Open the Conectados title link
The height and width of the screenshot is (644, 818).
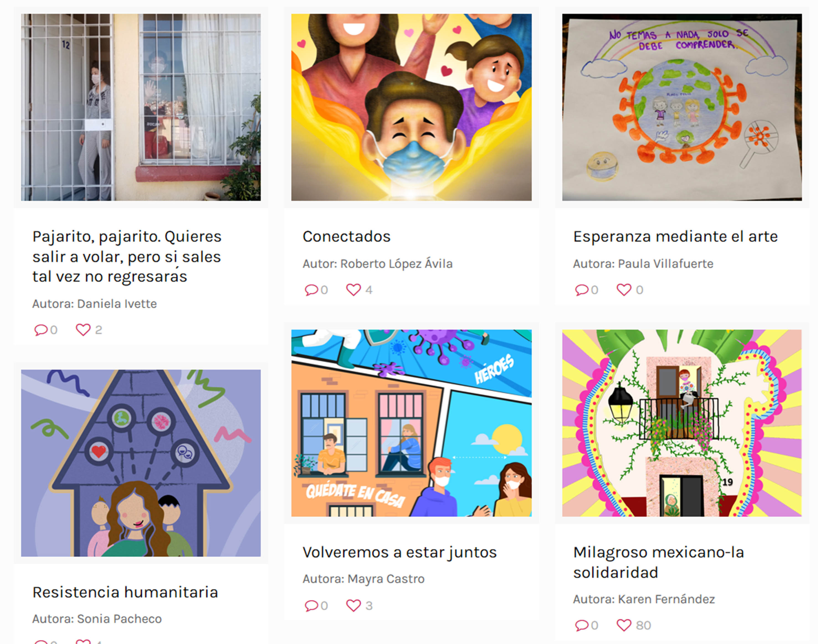(346, 236)
